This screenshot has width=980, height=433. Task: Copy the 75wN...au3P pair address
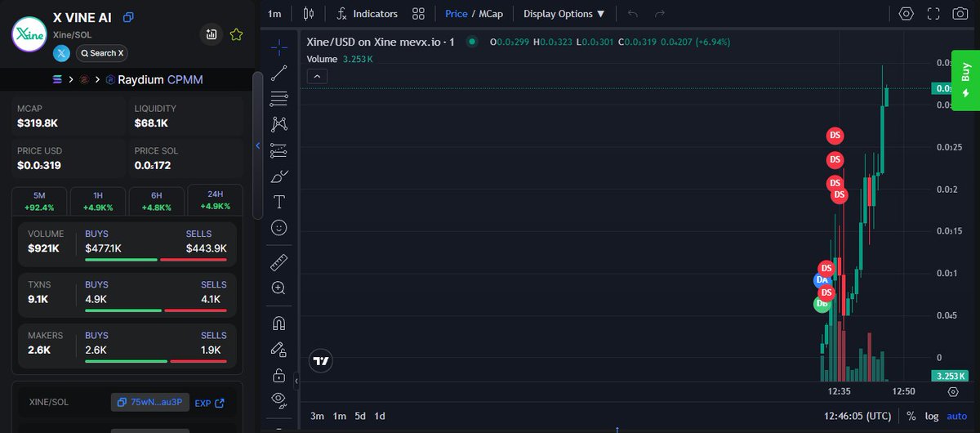[x=150, y=403]
